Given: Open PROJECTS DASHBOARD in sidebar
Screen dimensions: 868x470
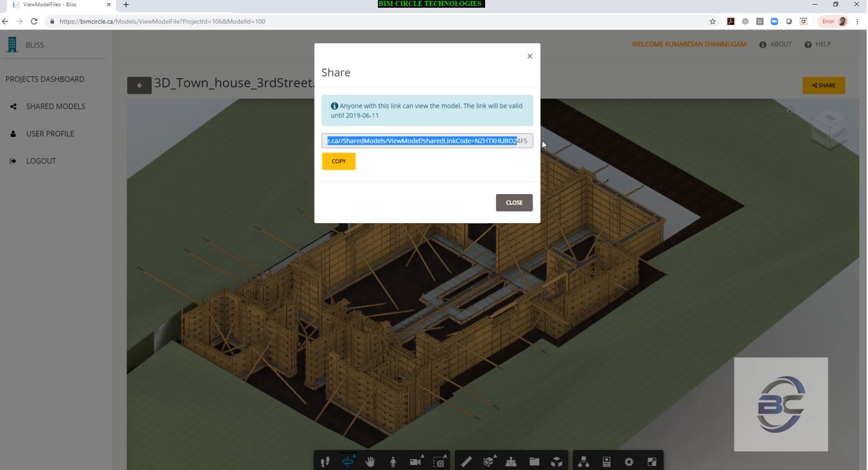Looking at the screenshot, I should click(45, 79).
